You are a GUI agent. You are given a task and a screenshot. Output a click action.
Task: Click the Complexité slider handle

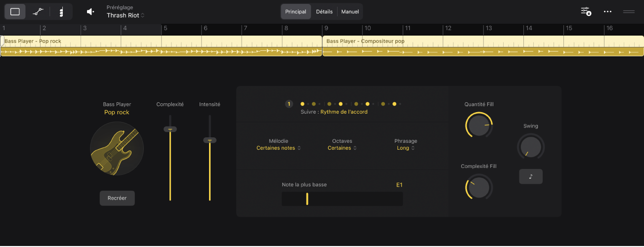click(170, 129)
